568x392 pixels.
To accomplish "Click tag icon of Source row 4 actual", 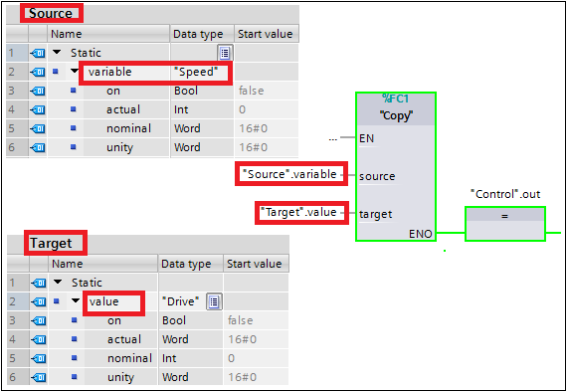I will tap(38, 109).
